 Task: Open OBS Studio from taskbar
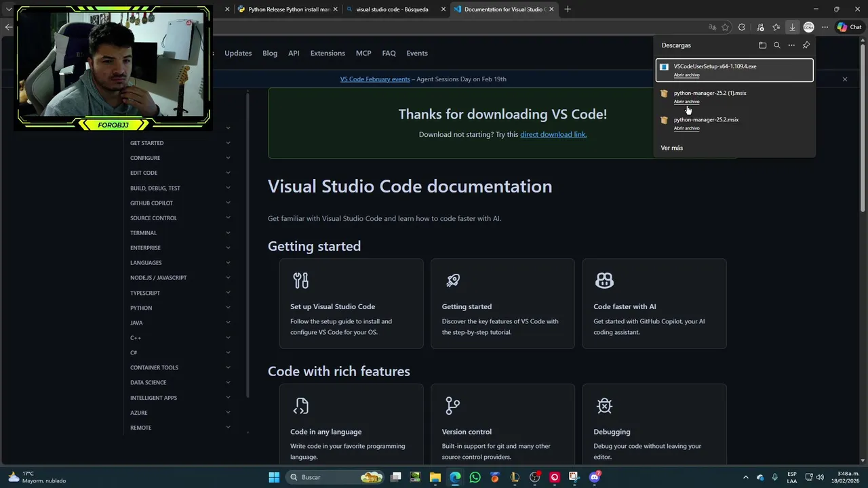(535, 477)
